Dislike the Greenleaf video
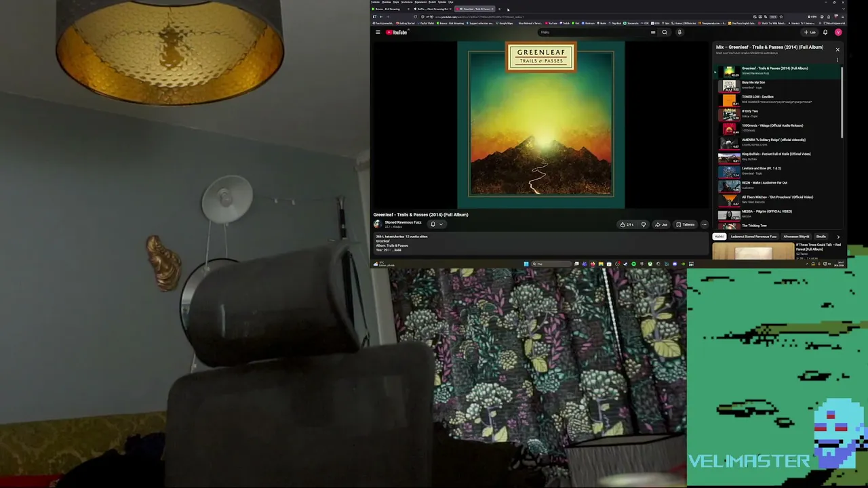Viewport: 868px width, 488px height. coord(644,224)
